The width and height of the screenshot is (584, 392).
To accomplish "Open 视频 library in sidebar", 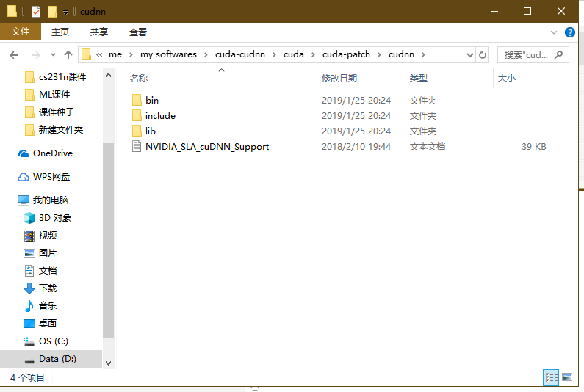I will point(40,236).
